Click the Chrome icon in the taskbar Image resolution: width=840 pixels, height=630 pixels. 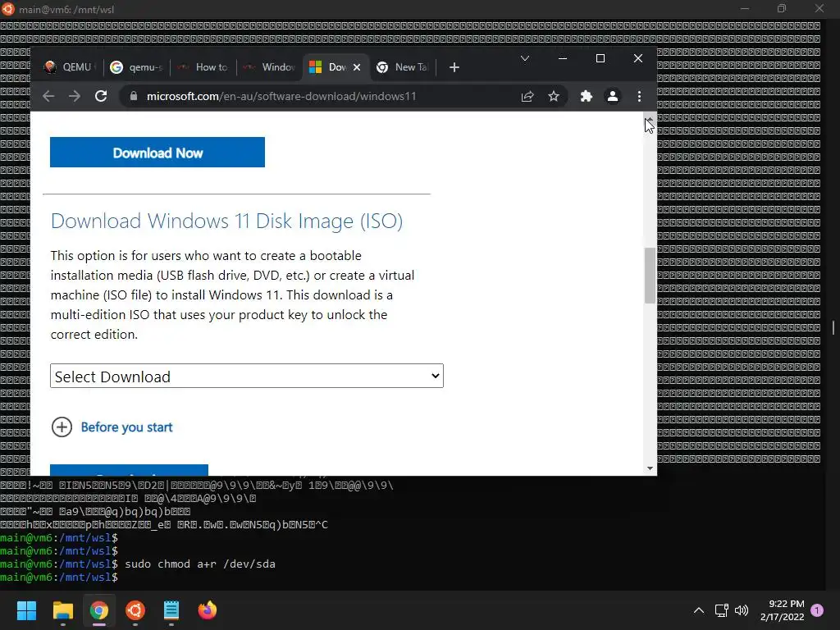coord(99,610)
